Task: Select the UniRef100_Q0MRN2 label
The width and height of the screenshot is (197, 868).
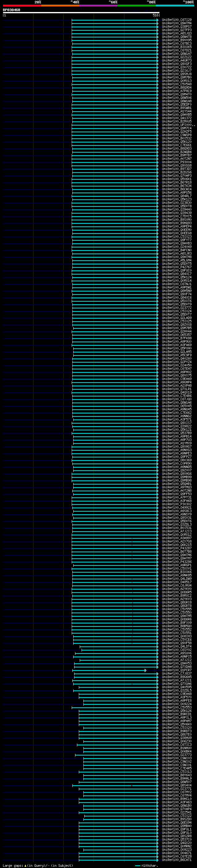Action: (177, 846)
